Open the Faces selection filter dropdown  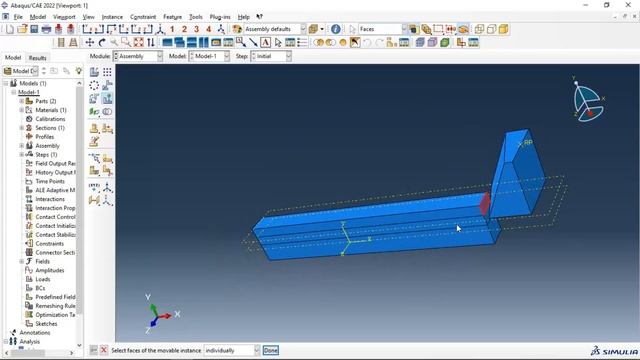382,29
